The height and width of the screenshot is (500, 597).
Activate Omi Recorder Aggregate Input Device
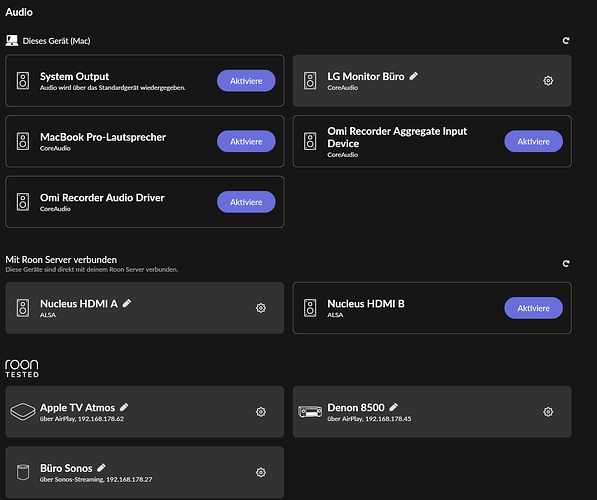tap(533, 141)
